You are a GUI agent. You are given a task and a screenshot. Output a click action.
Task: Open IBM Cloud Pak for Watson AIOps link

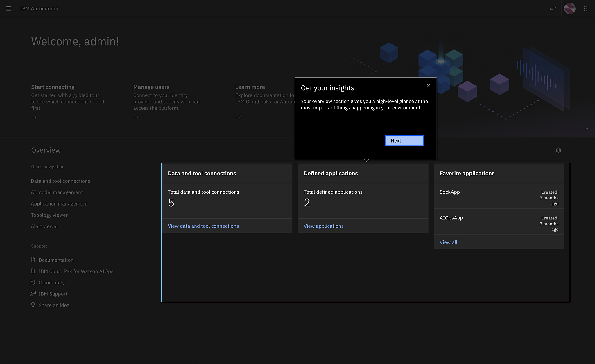pyautogui.click(x=76, y=271)
